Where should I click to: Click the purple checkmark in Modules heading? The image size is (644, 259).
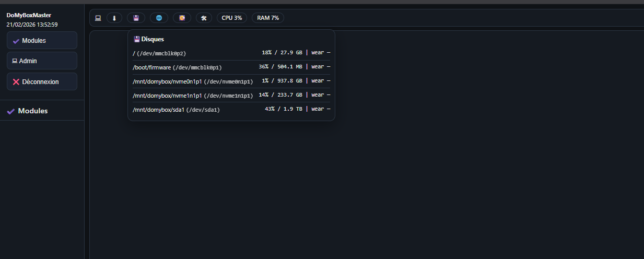(10, 111)
